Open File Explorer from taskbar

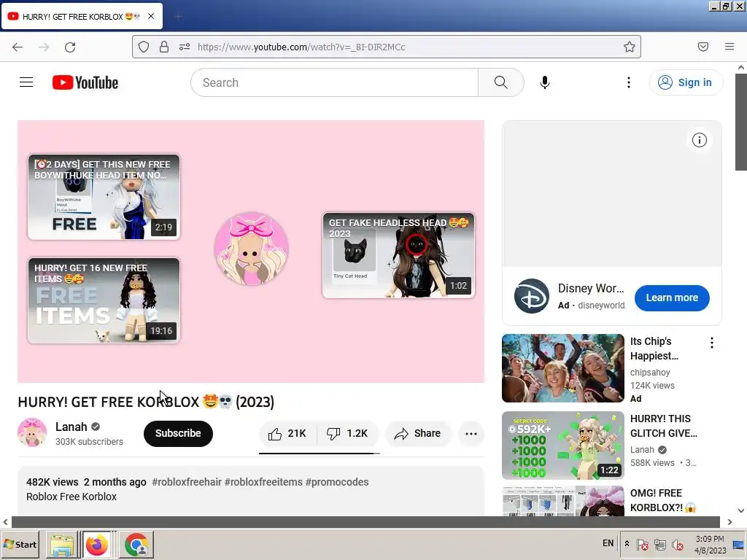[x=62, y=545]
